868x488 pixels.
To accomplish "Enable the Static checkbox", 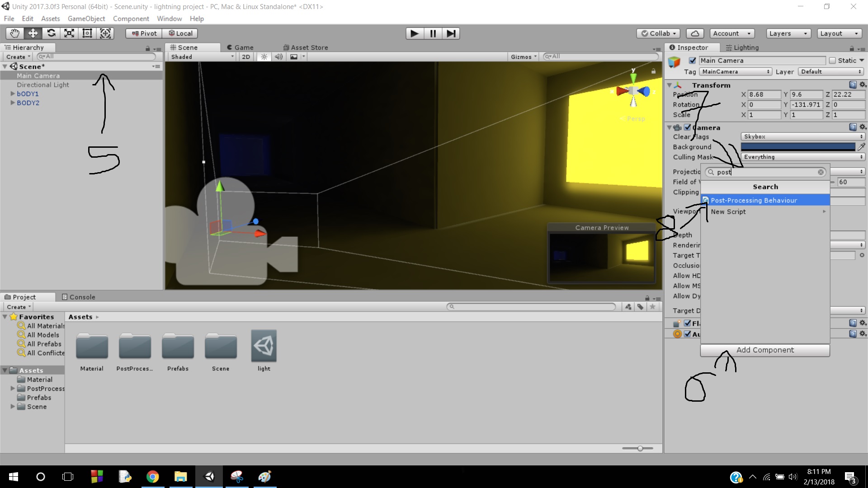I will pyautogui.click(x=832, y=61).
